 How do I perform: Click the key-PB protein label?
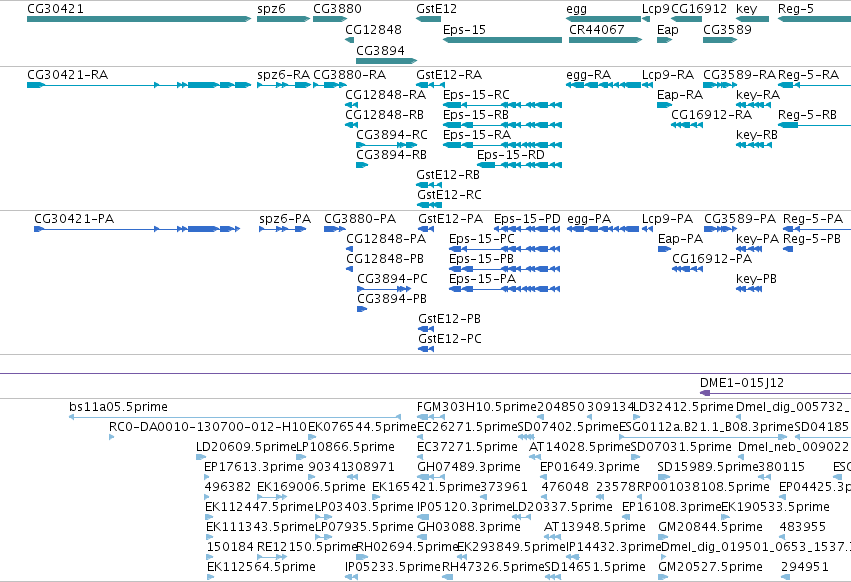point(757,279)
